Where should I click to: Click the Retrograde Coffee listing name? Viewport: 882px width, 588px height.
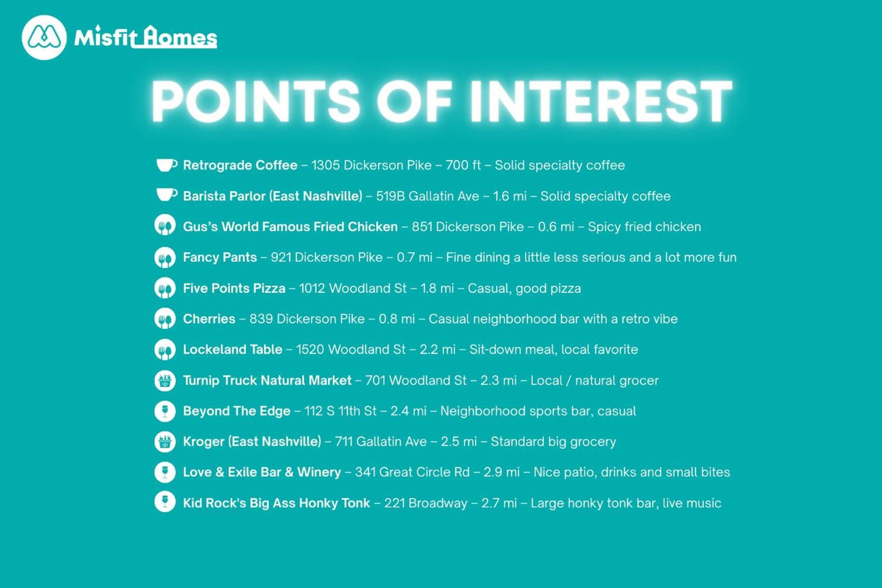click(240, 165)
